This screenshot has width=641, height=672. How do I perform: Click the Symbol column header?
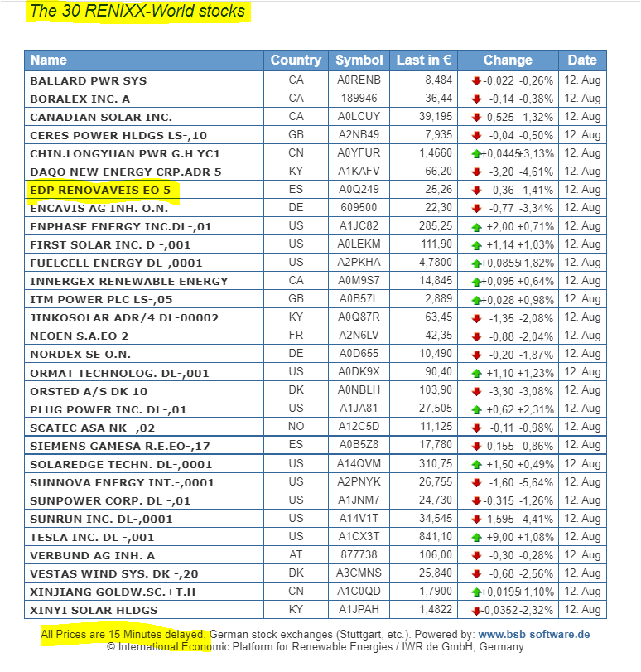click(x=359, y=60)
